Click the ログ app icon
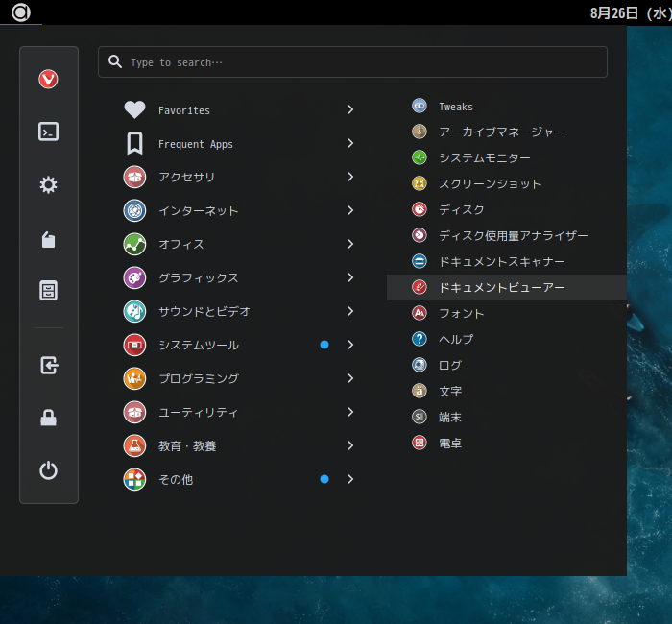This screenshot has height=624, width=672. (420, 365)
